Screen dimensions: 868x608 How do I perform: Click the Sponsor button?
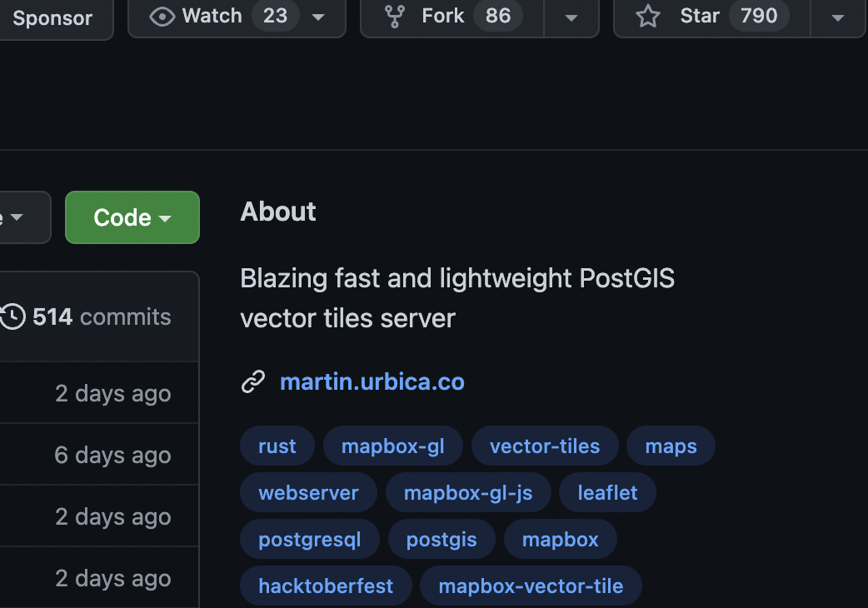52,17
